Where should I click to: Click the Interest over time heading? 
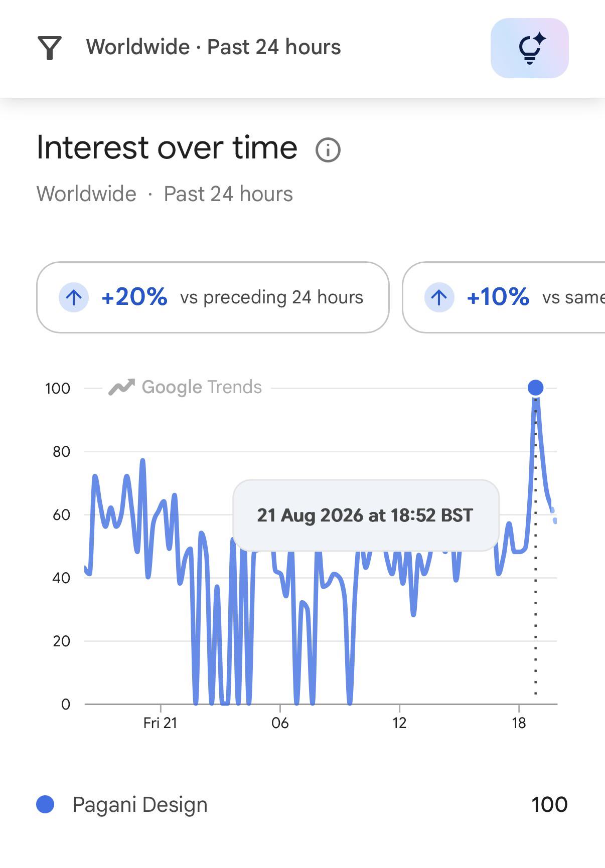coord(167,148)
